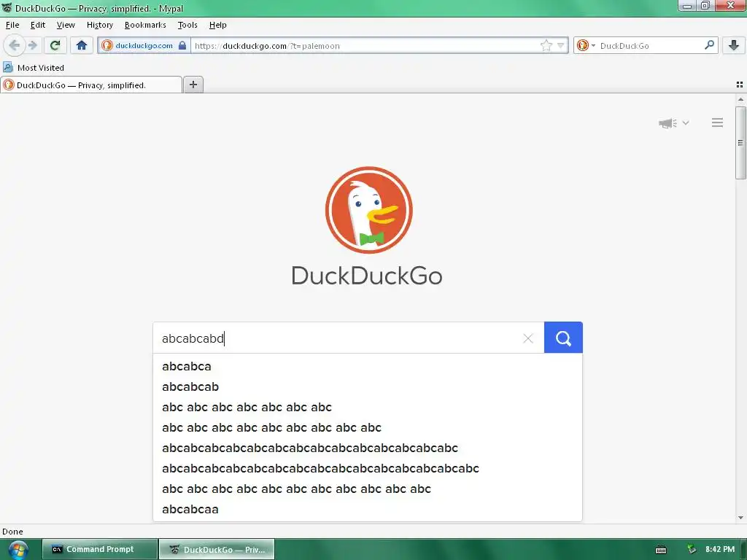Click the scrollbar up arrow

pyautogui.click(x=740, y=99)
